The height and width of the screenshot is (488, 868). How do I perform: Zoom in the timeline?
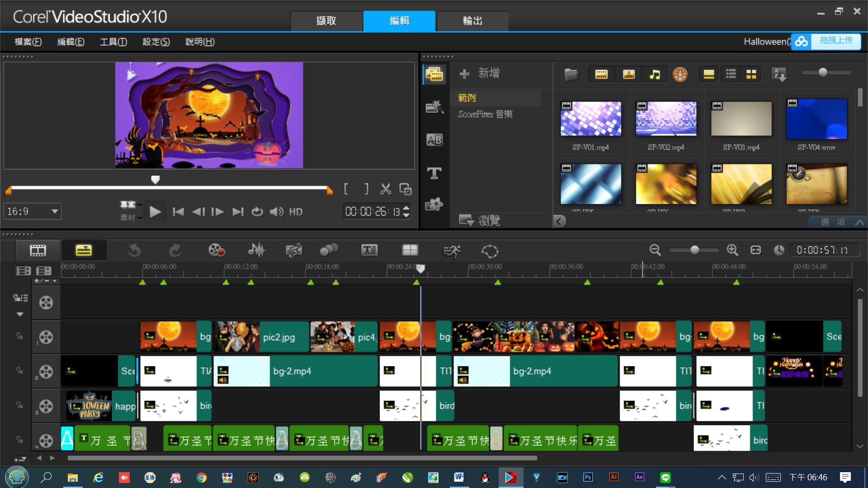[732, 250]
